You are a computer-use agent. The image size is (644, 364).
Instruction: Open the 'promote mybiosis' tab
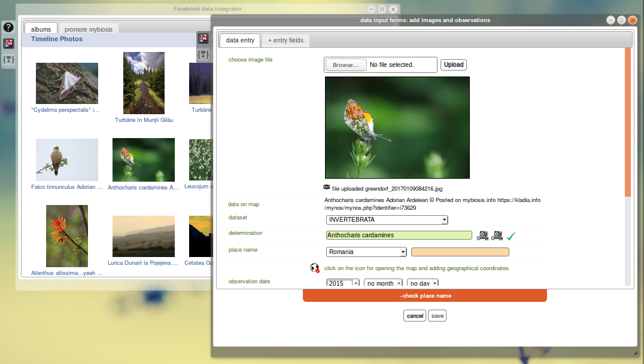coord(89,29)
